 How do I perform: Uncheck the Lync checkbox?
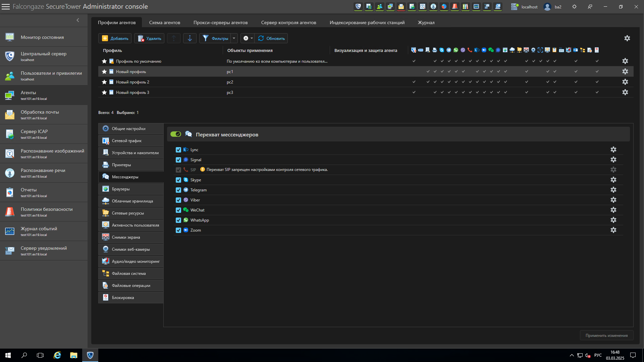point(178,150)
